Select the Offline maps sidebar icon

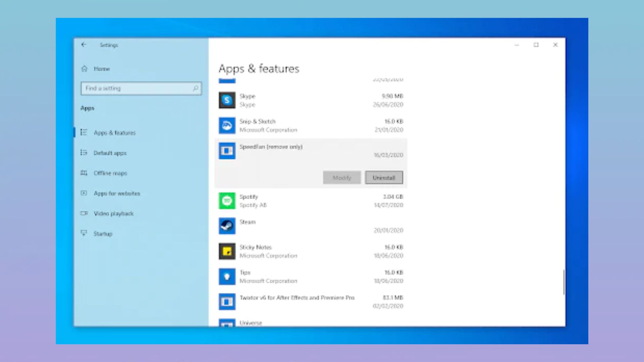tap(84, 173)
